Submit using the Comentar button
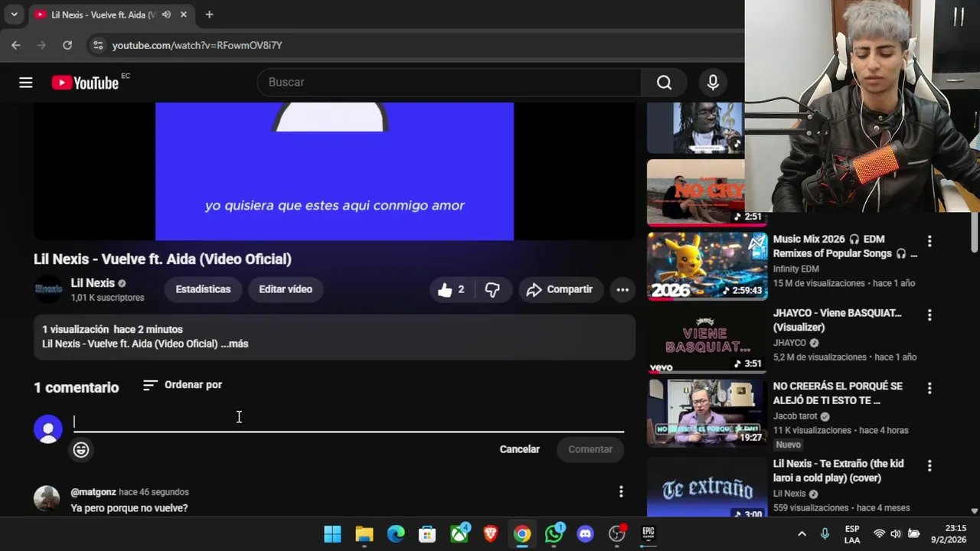 (590, 449)
